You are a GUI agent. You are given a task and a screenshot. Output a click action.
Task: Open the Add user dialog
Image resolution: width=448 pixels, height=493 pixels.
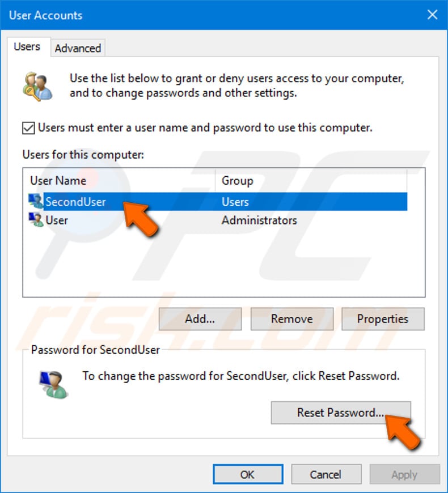pos(200,318)
